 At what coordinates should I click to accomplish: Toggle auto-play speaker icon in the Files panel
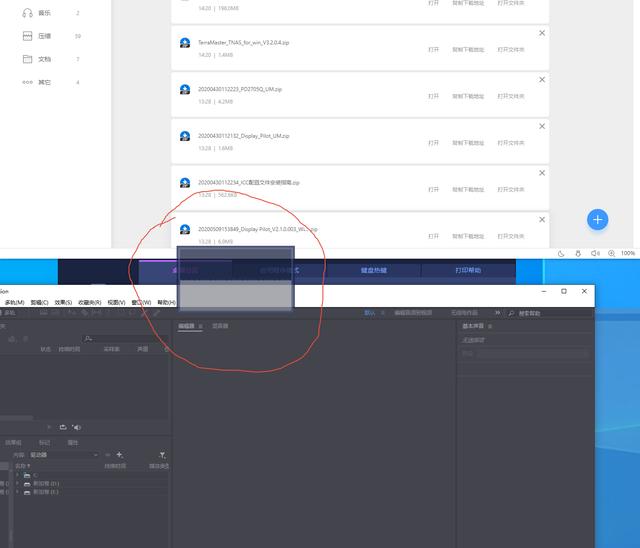[76, 427]
